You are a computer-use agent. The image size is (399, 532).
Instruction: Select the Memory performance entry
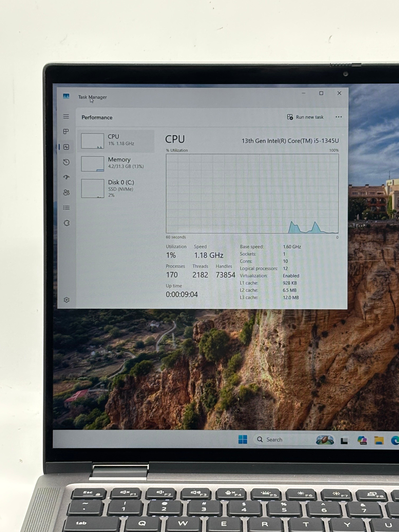click(116, 163)
